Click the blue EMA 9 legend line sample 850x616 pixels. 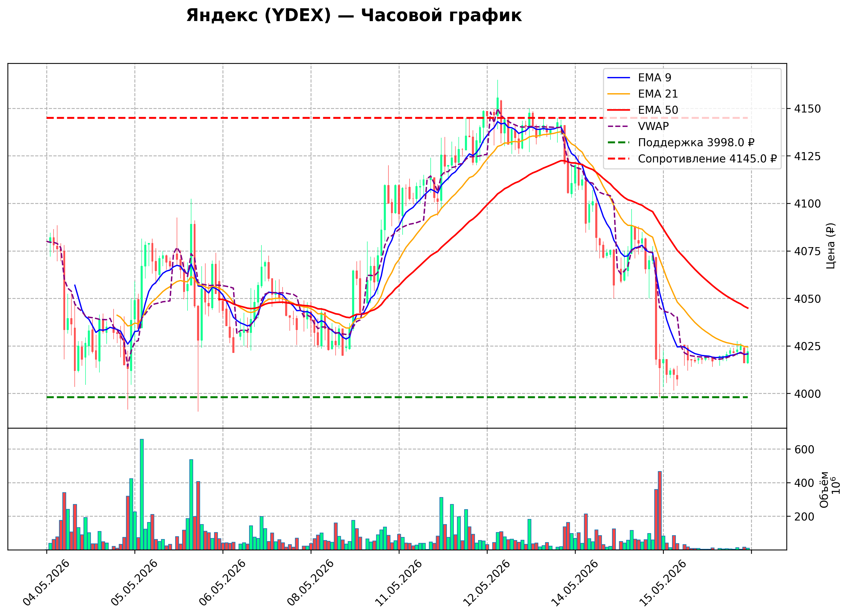pyautogui.click(x=619, y=77)
